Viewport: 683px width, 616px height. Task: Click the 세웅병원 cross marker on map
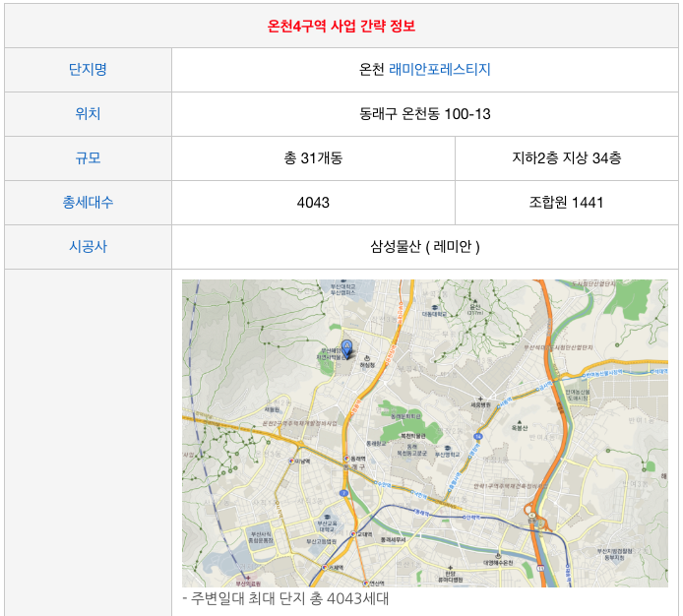point(480,399)
